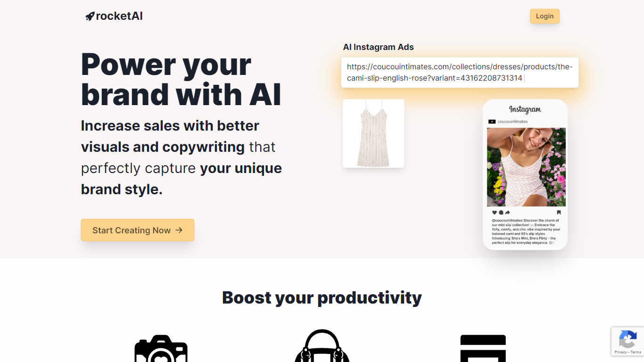Click the Instagram heart like icon
Image resolution: width=644 pixels, height=362 pixels.
point(495,213)
